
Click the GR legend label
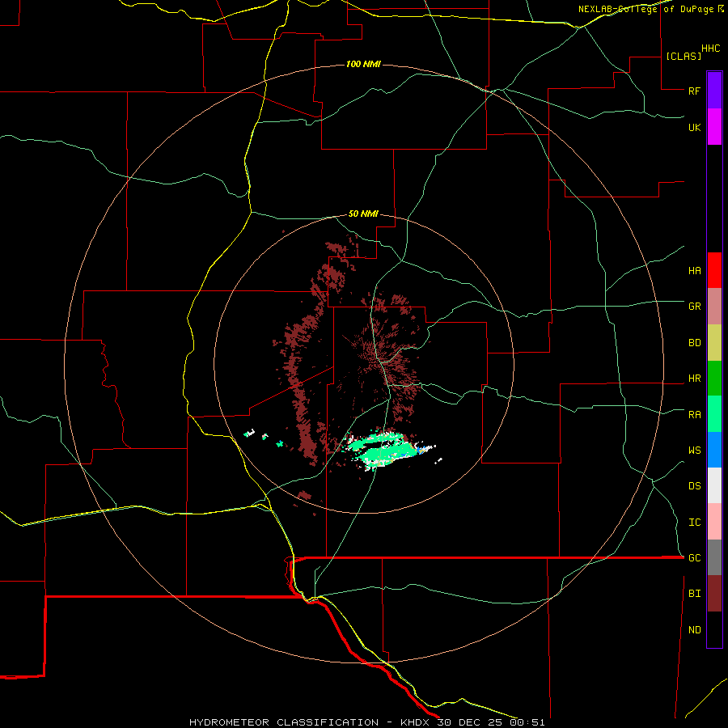694,307
